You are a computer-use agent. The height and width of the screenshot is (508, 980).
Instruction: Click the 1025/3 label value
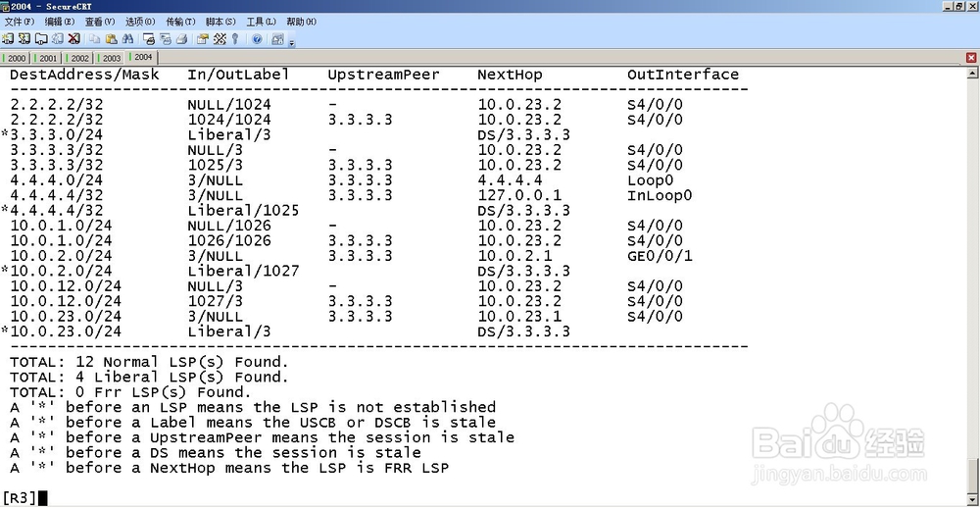tap(215, 165)
